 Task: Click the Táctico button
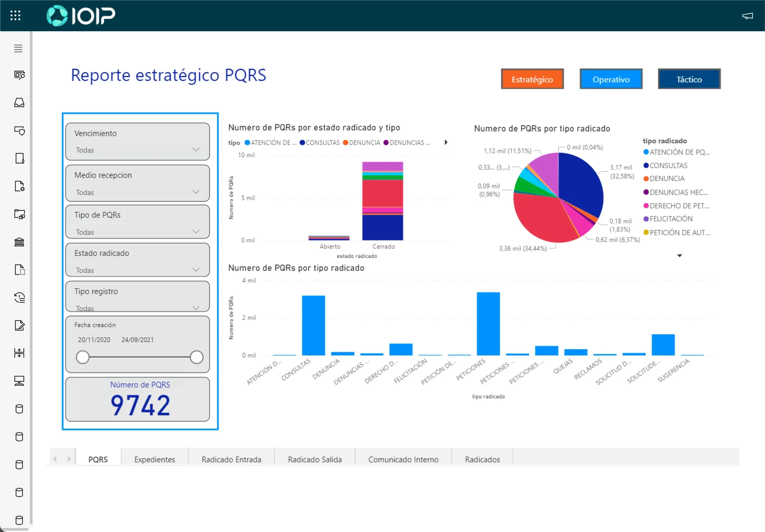[x=689, y=79]
